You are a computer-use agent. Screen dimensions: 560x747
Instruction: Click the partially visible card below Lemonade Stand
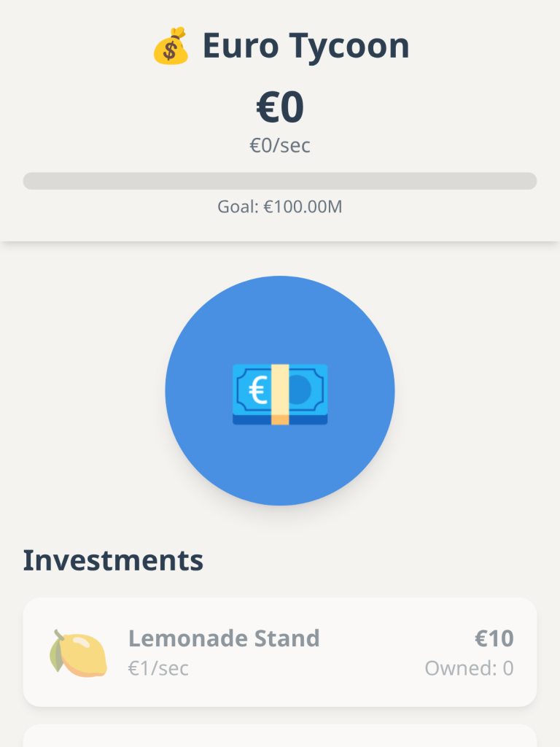point(280,736)
